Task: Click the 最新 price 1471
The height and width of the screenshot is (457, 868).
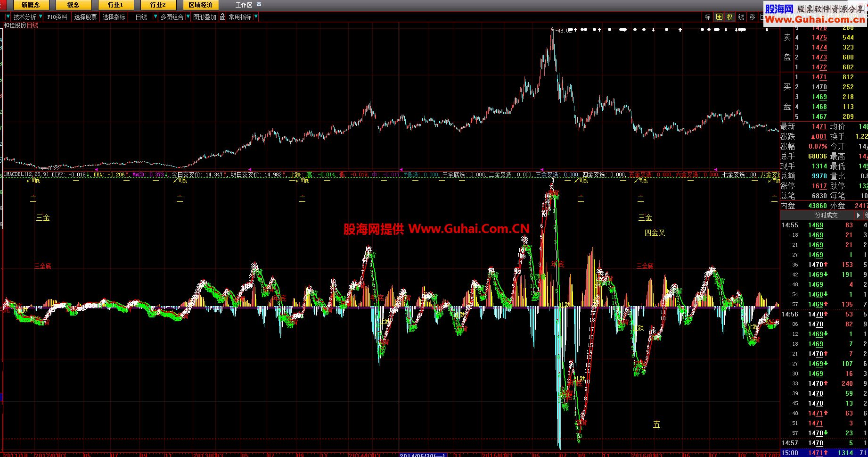Action: click(x=819, y=126)
